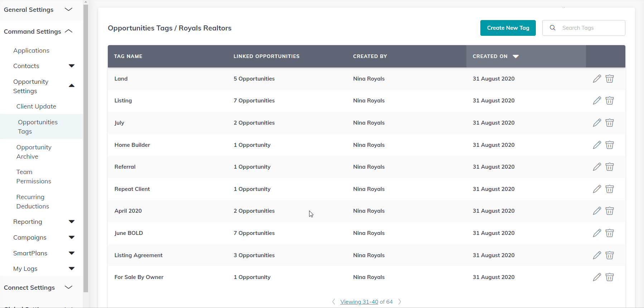Delete the Listing tag
The image size is (644, 308).
pos(610,101)
